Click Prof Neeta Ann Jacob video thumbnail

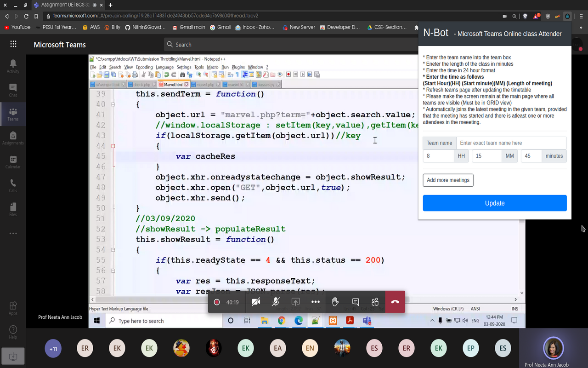click(553, 348)
